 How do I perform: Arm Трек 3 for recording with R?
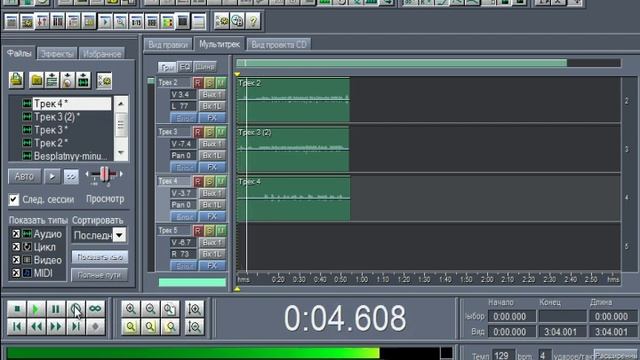(198, 132)
